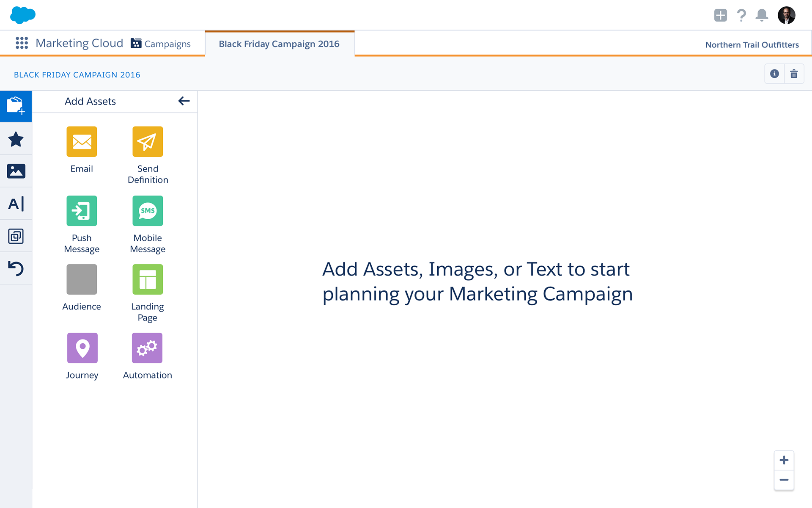Viewport: 812px width, 508px height.
Task: Click the Send Definition label
Action: coord(148,174)
